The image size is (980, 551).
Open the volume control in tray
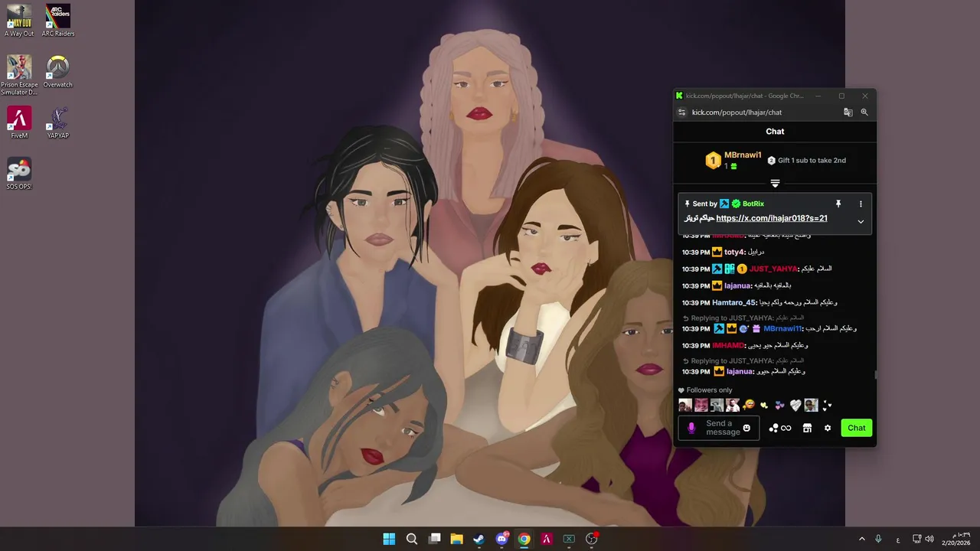pyautogui.click(x=929, y=539)
